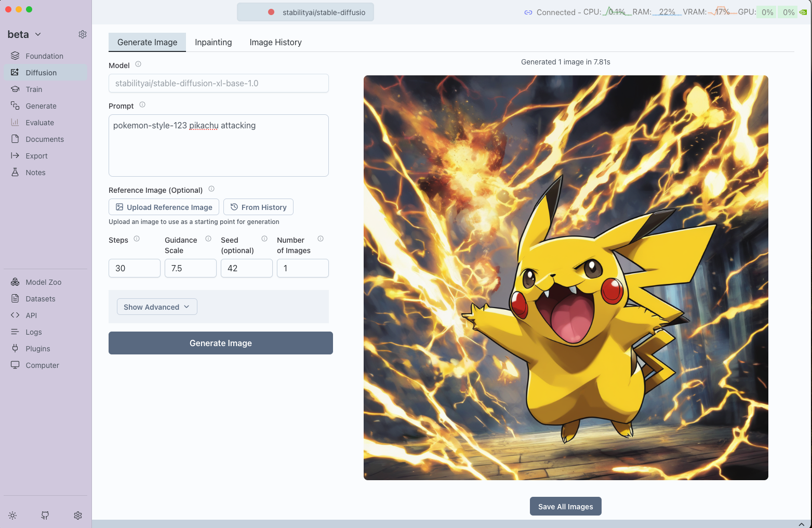
Task: Open Export using the arrow icon
Action: tap(15, 155)
